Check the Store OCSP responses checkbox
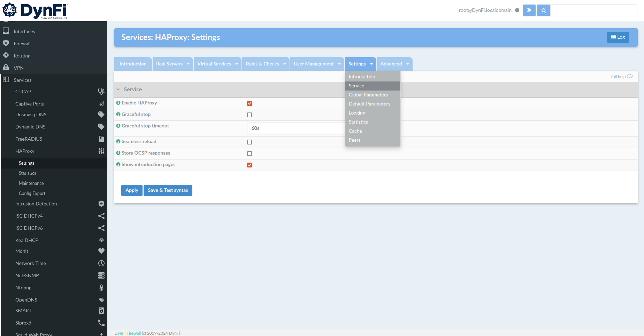 250,154
